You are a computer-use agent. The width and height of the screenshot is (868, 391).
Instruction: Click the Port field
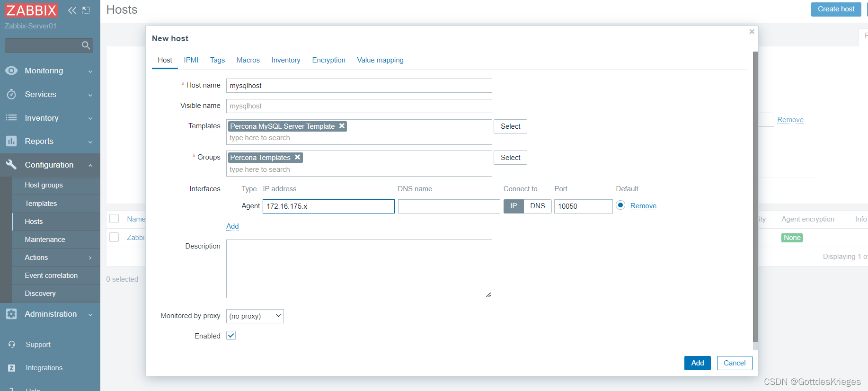click(583, 206)
